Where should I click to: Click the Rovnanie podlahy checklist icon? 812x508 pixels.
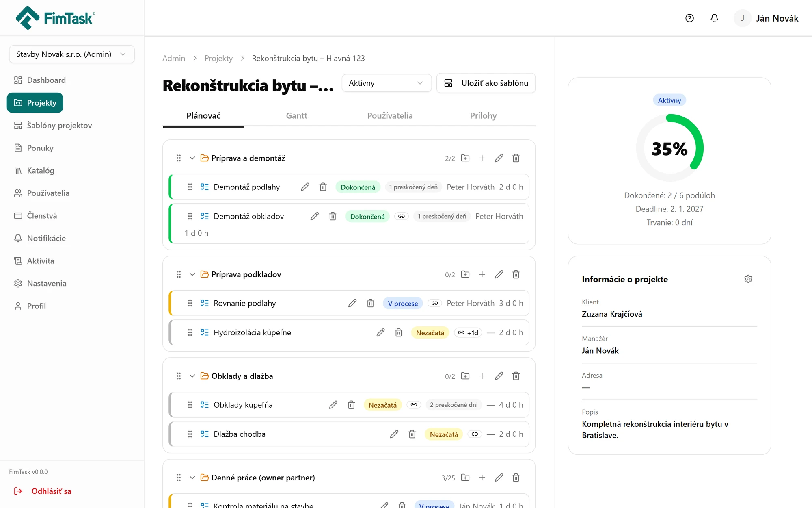pyautogui.click(x=205, y=303)
